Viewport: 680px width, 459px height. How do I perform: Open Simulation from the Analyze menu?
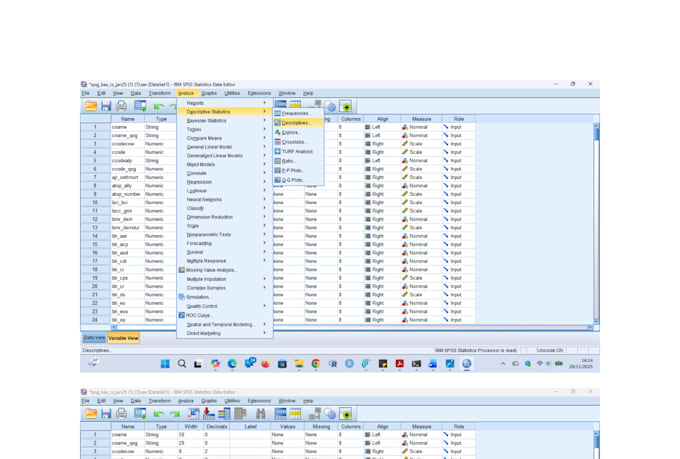[x=225, y=297]
